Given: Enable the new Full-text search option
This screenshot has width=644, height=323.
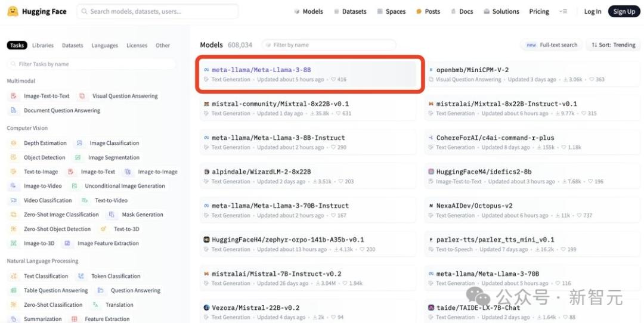Looking at the screenshot, I should 552,45.
